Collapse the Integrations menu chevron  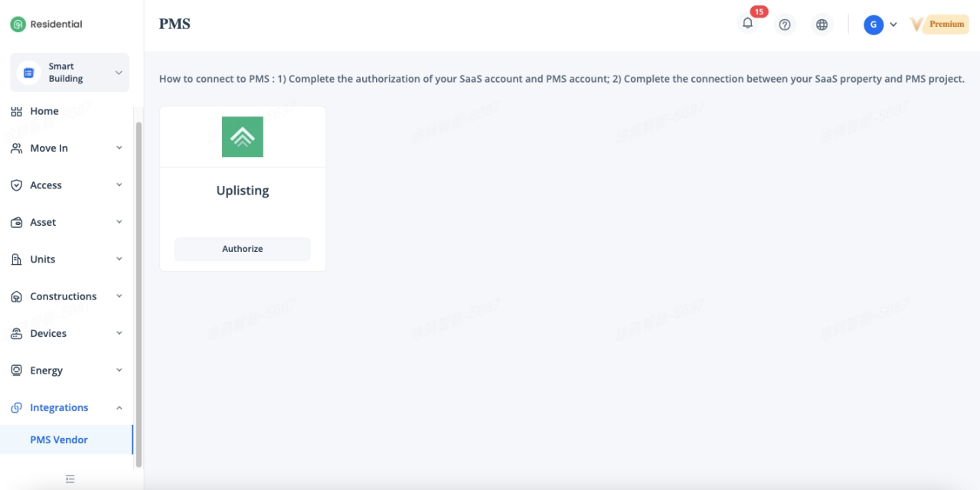119,408
